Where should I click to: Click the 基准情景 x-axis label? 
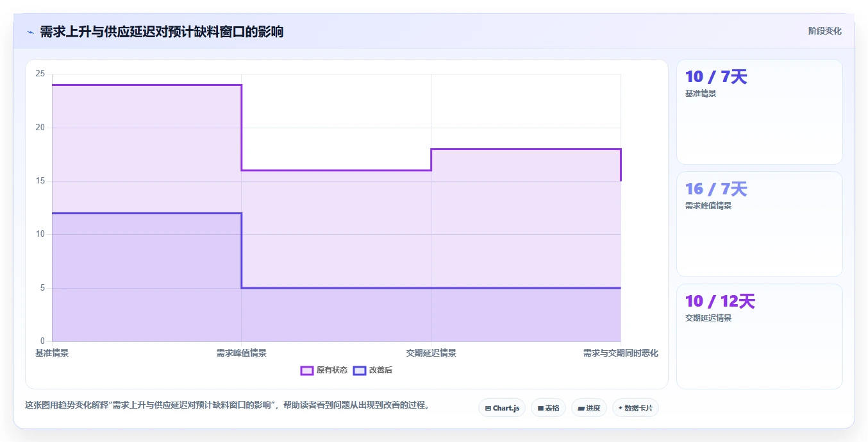tap(52, 353)
